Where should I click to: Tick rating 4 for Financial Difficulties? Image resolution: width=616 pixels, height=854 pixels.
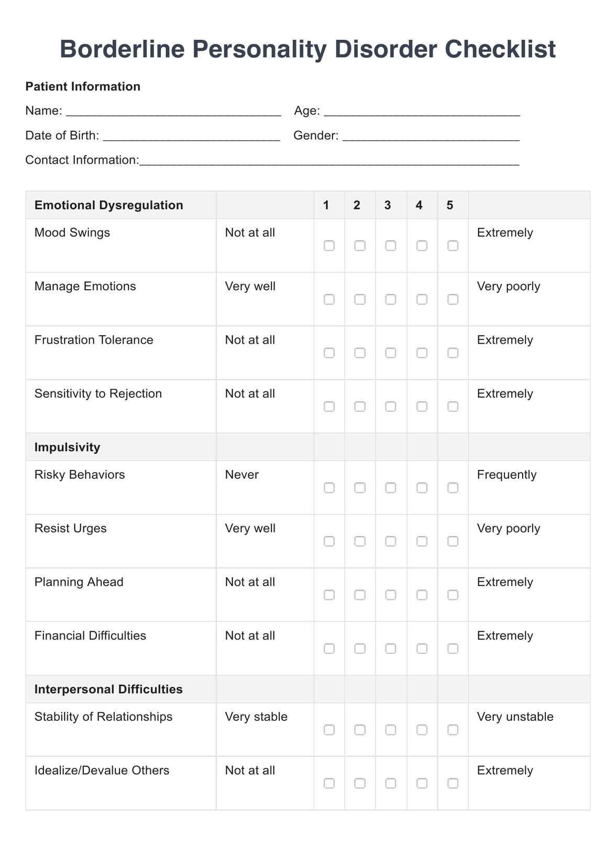[x=422, y=649]
